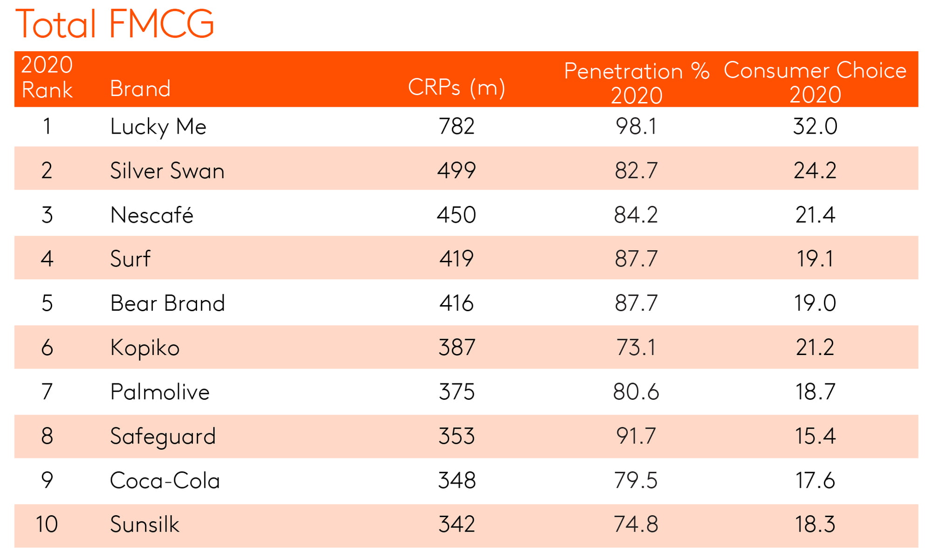Click the Nescafé brand cell
Screen dimensions: 932x560
point(151,215)
